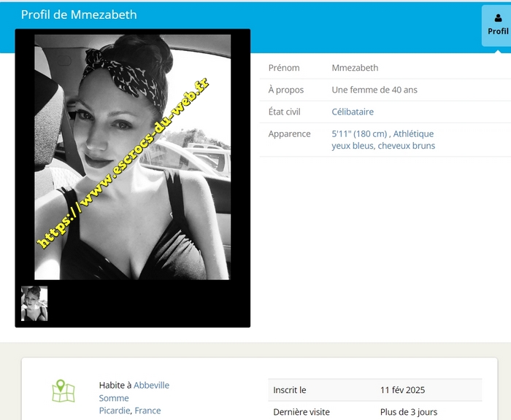Image resolution: width=511 pixels, height=420 pixels.
Task: Click the yeux bleus link
Action: pyautogui.click(x=352, y=145)
